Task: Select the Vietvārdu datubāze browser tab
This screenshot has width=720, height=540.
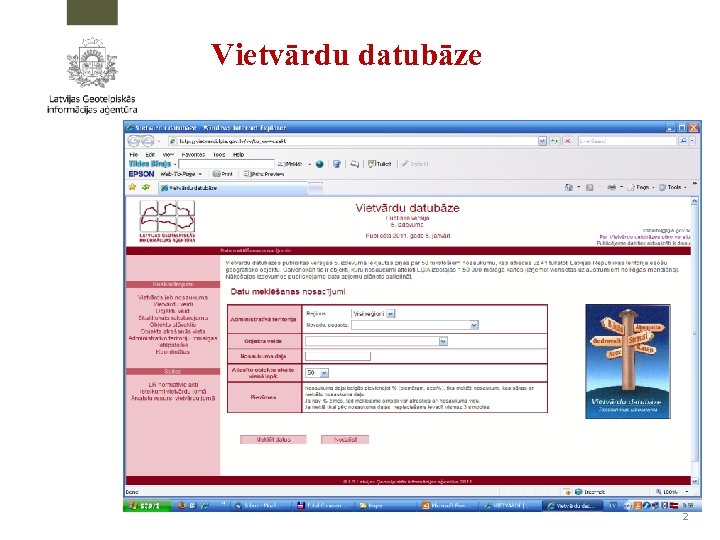Action: pos(233,188)
